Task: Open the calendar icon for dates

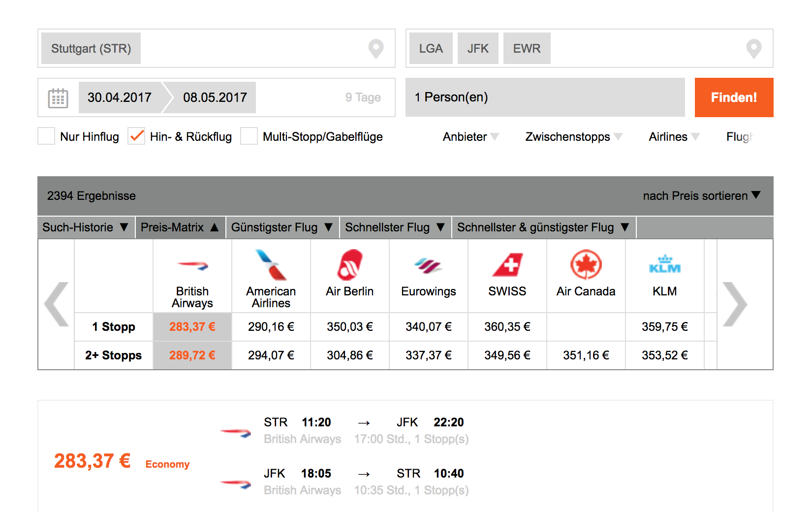Action: click(x=58, y=98)
